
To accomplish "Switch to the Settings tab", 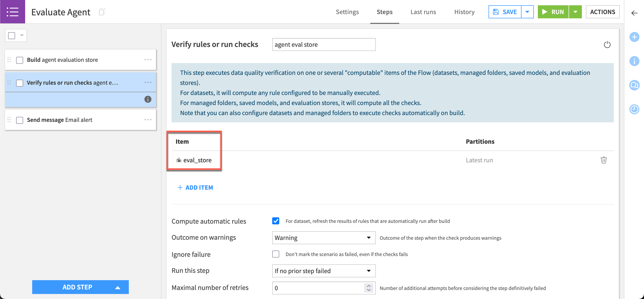I will tap(347, 12).
